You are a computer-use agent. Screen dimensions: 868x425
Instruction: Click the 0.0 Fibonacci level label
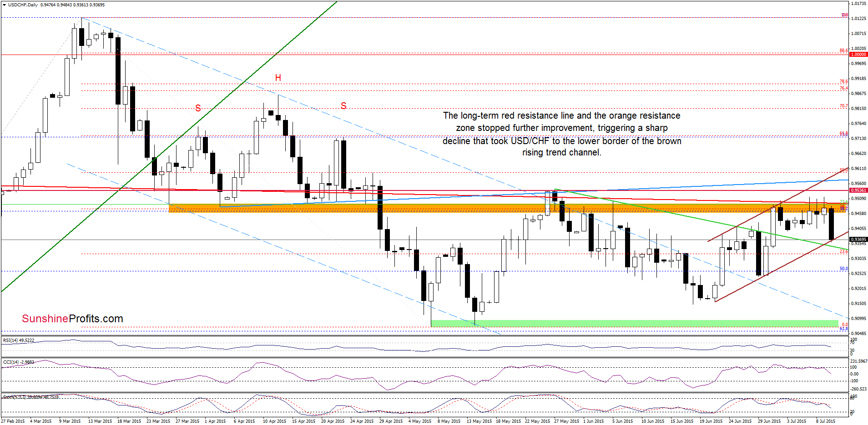pyautogui.click(x=845, y=325)
